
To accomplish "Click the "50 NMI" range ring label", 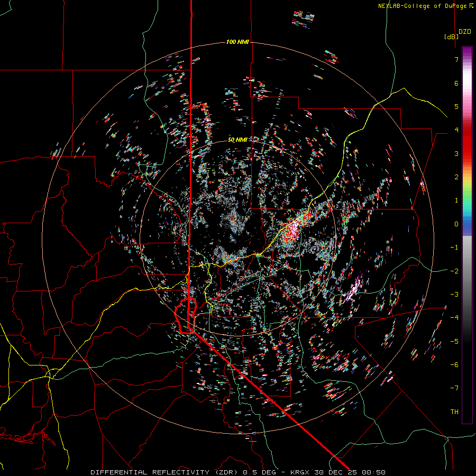I will click(x=237, y=140).
